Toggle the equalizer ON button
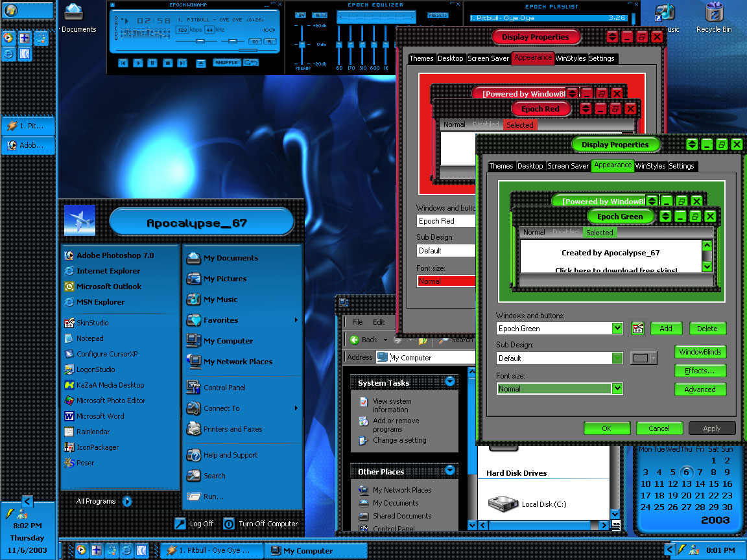 pos(301,16)
